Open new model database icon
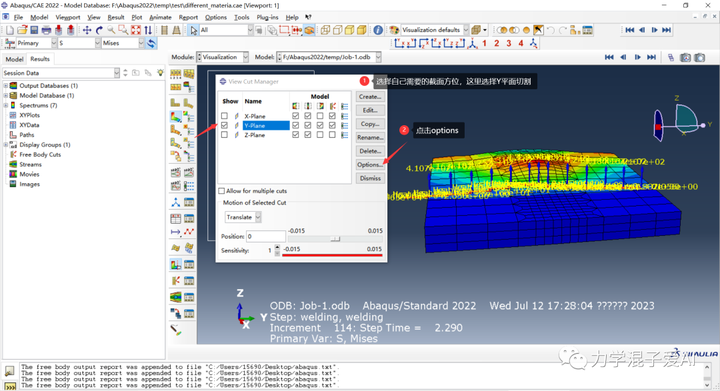720x391 pixels. tap(10, 30)
